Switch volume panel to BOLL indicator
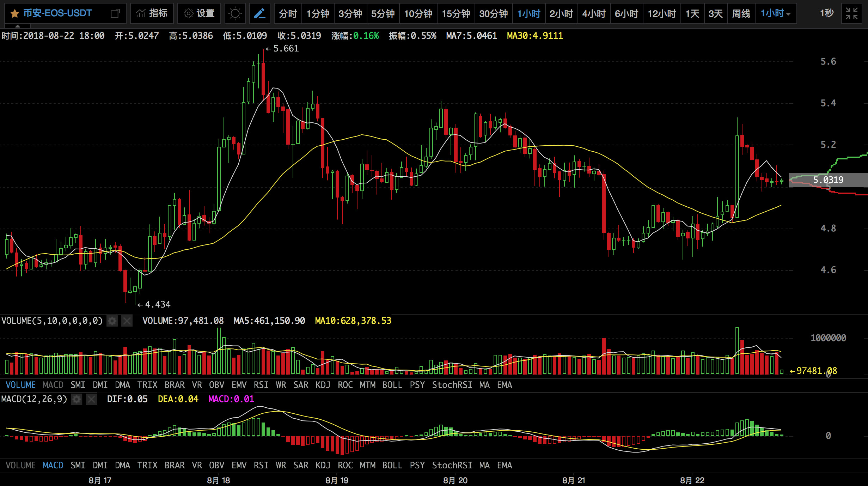The image size is (868, 486). click(x=392, y=385)
